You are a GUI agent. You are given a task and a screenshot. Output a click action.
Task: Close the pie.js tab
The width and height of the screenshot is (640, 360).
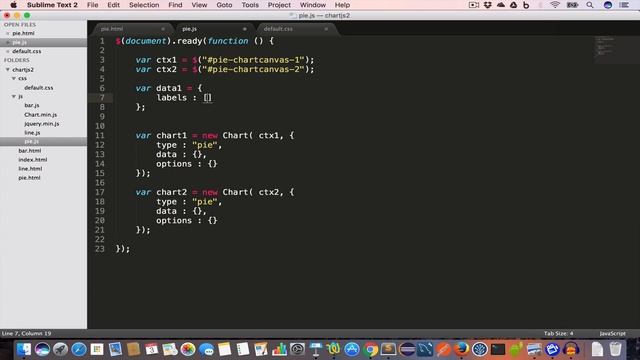244,29
